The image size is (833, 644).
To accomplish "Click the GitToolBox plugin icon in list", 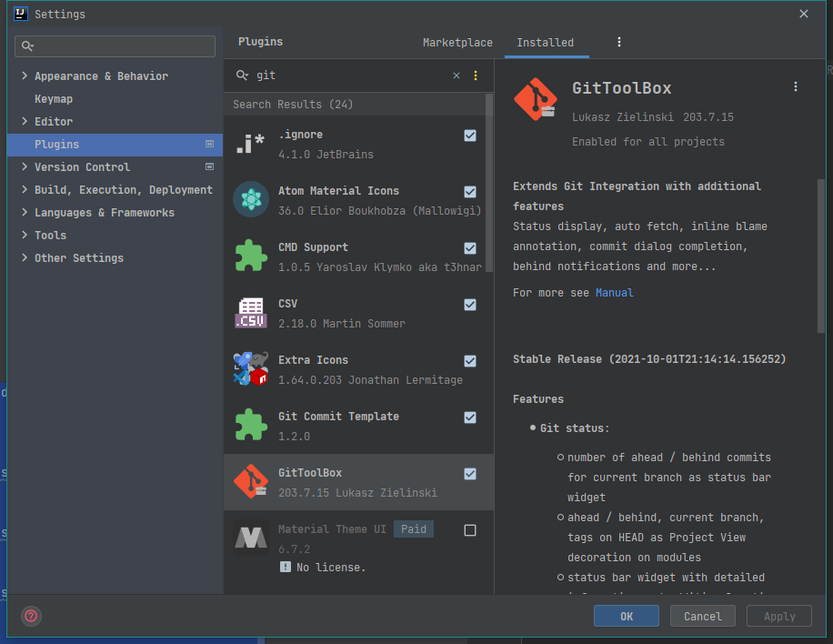I will coord(251,482).
